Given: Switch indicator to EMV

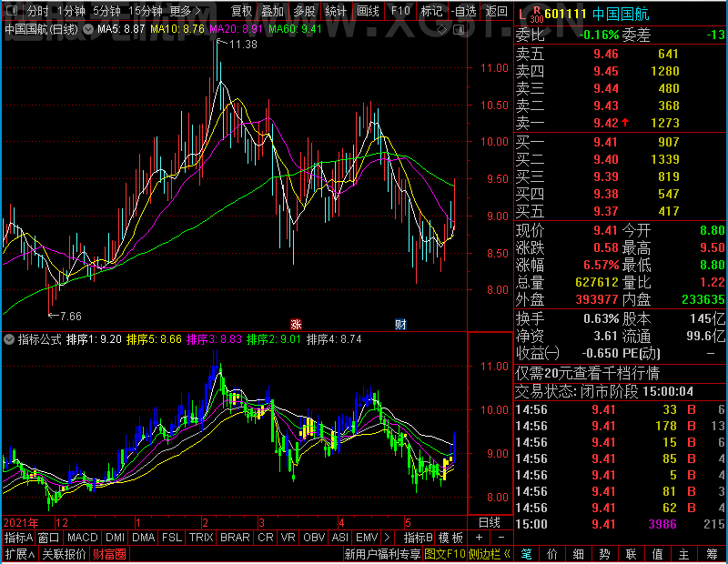Looking at the screenshot, I should pos(367,538).
